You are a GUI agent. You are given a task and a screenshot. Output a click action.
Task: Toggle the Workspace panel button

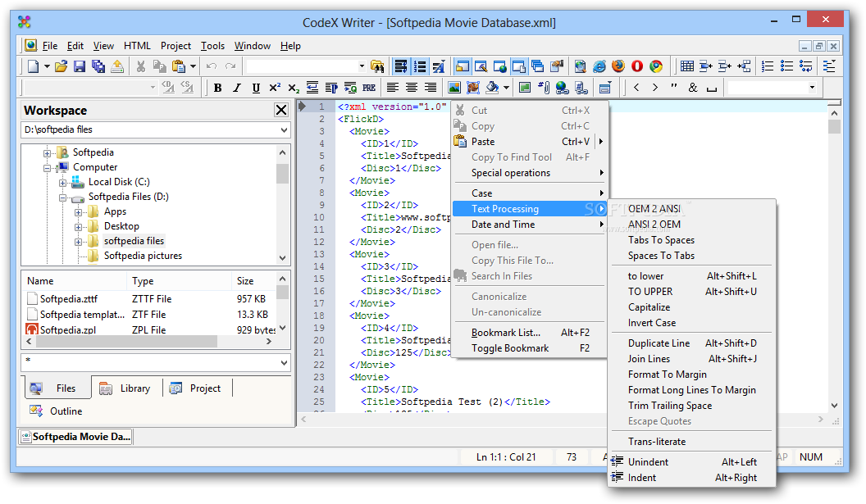(x=463, y=67)
